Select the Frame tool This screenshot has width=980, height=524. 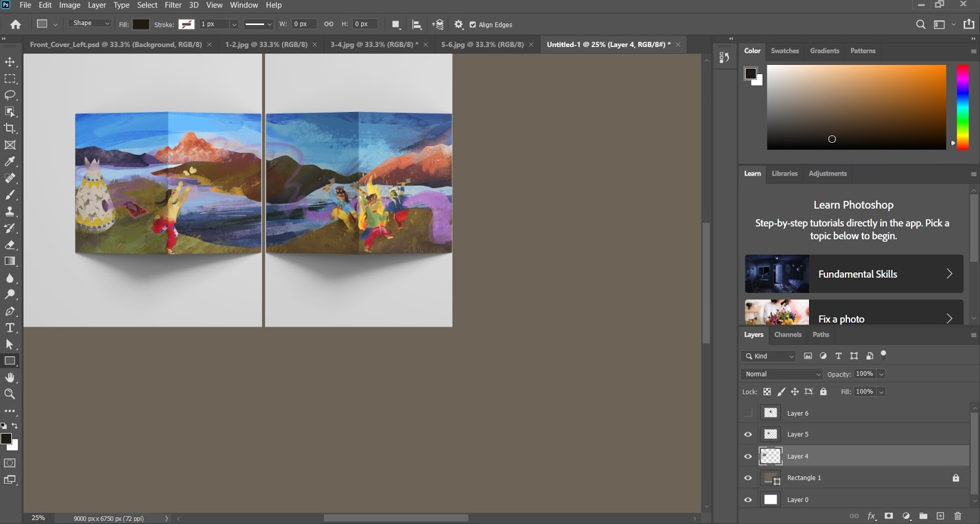(10, 145)
